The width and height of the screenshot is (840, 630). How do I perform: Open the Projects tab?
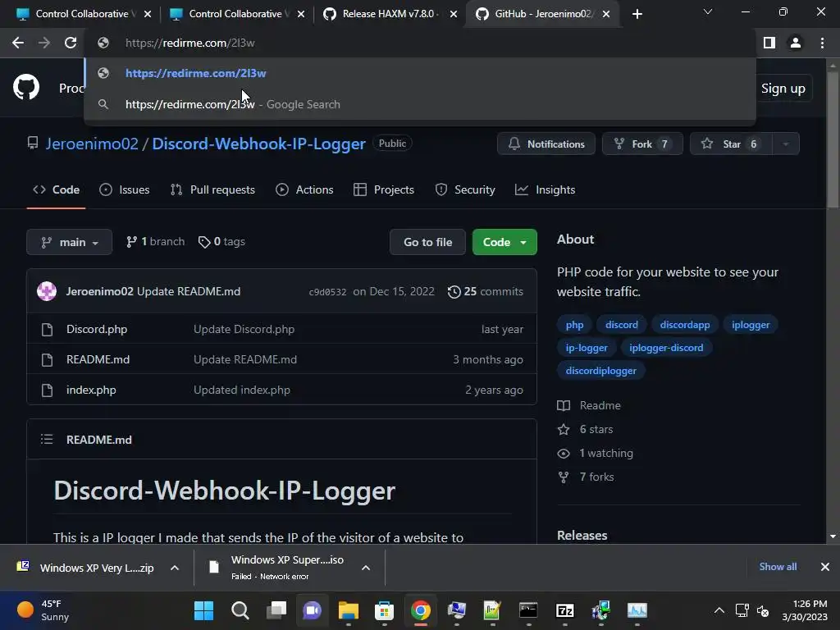click(384, 189)
